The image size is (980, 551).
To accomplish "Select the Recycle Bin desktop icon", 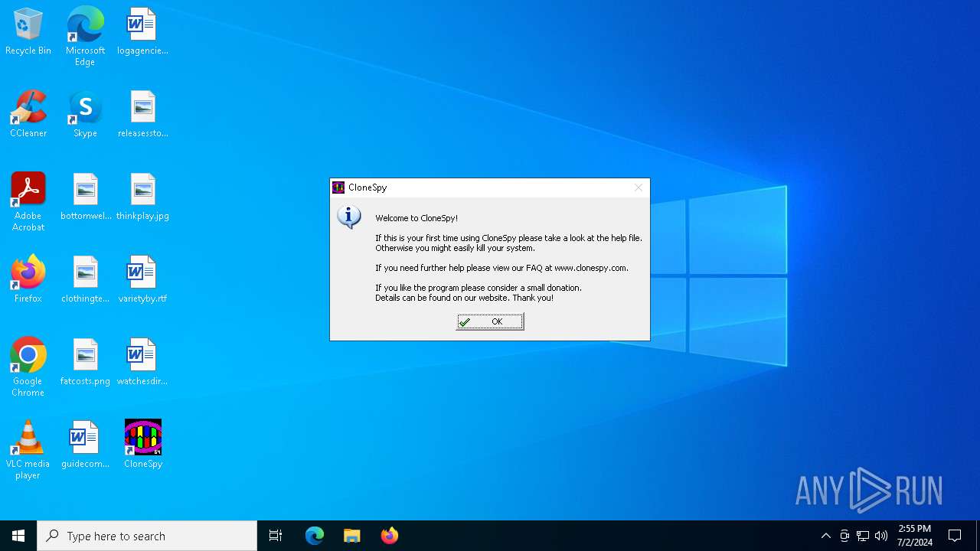I will (x=28, y=32).
